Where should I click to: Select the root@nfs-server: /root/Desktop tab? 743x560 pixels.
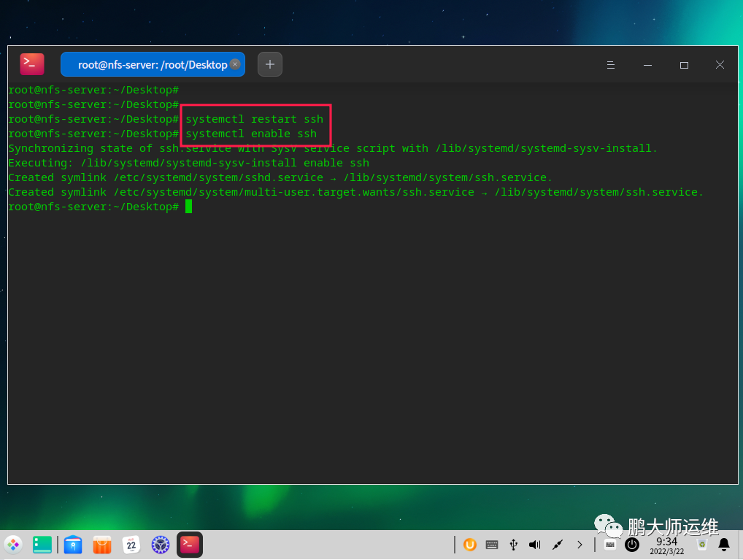click(x=153, y=64)
